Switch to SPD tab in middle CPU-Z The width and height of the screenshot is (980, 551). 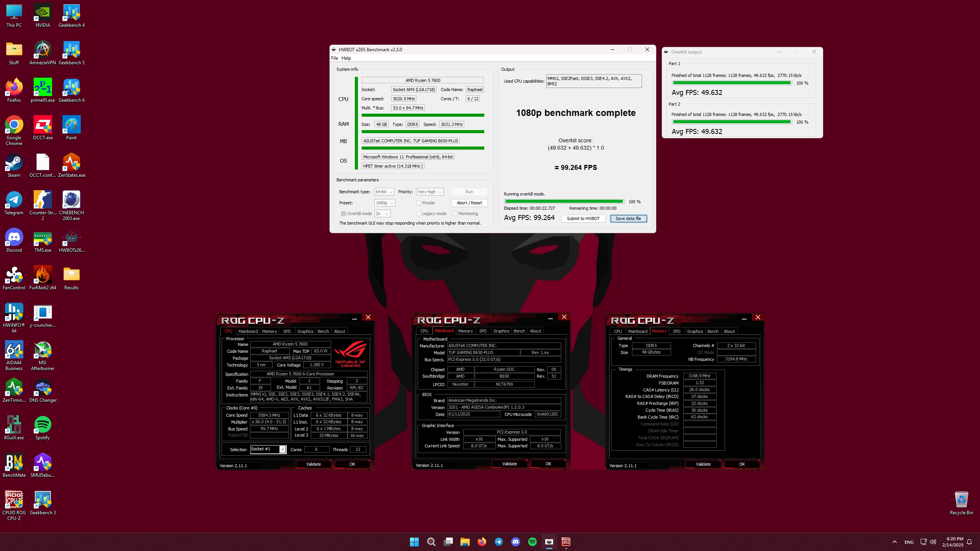pyautogui.click(x=483, y=331)
